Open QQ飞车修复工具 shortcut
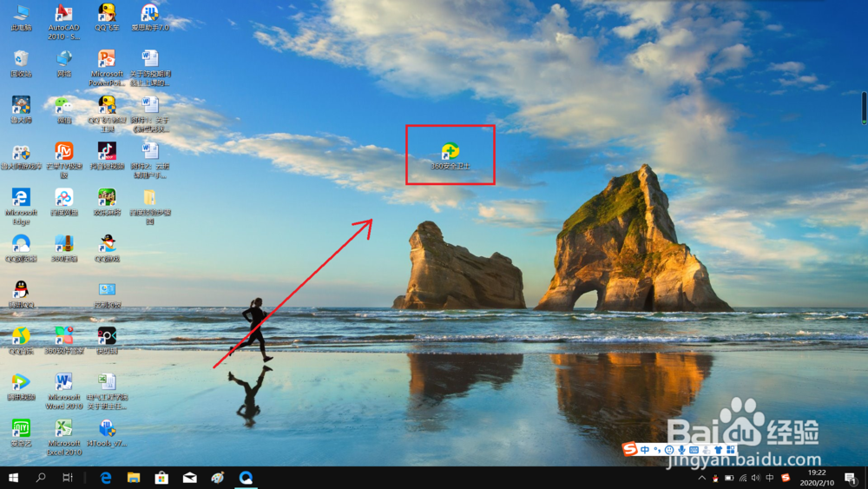 pyautogui.click(x=107, y=114)
